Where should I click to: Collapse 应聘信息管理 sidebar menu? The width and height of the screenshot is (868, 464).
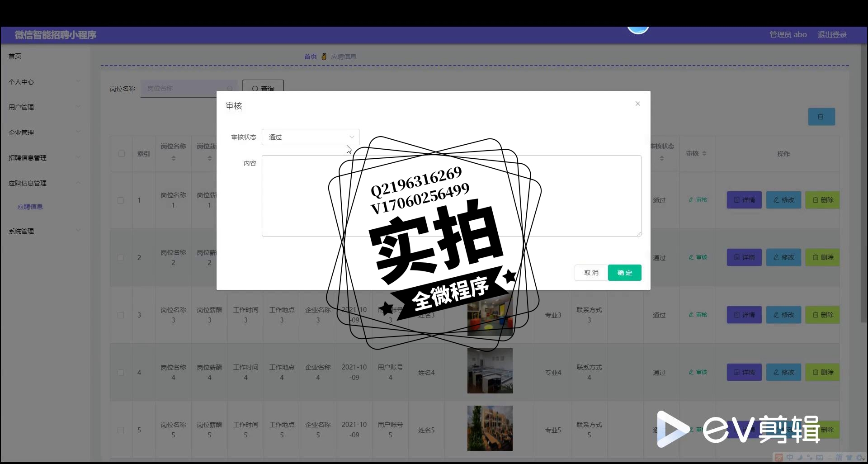pos(45,183)
